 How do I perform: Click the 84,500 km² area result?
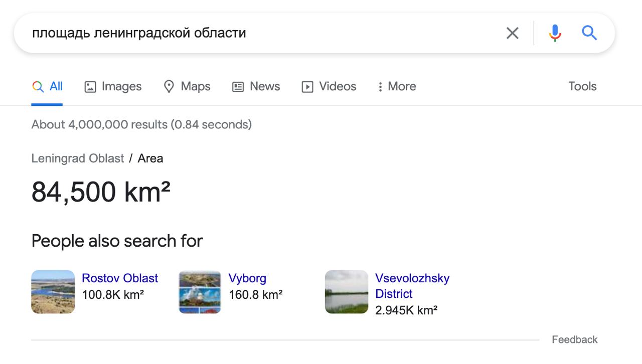point(101,192)
